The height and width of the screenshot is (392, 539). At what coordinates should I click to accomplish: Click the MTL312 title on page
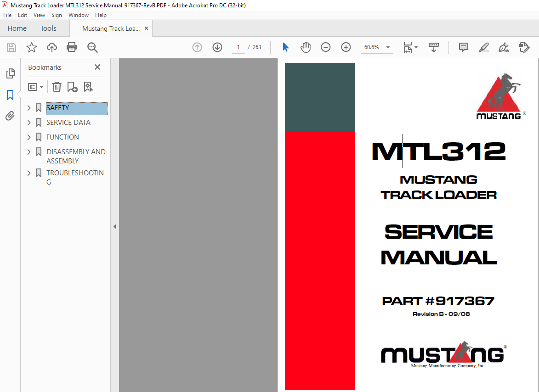(439, 151)
